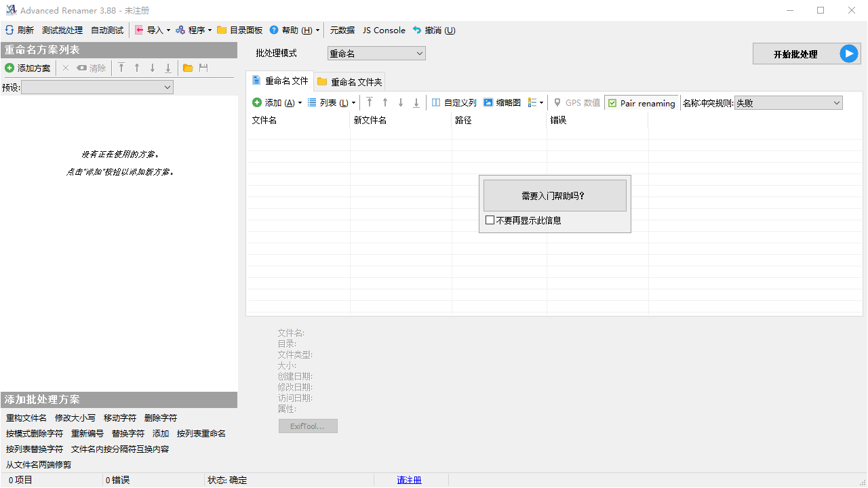Screen dimensions: 868x488
Task: Click the 自定义列 columns icon
Action: coord(436,103)
